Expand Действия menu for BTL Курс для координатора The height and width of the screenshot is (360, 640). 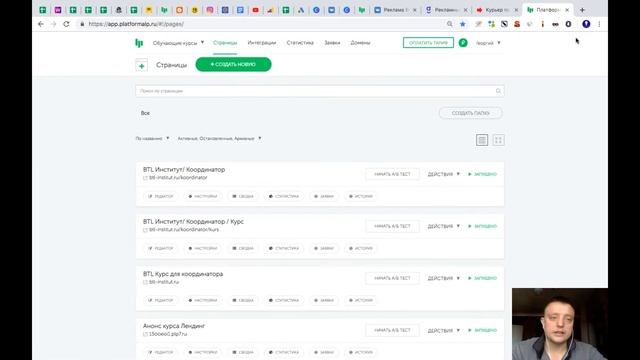click(x=444, y=278)
